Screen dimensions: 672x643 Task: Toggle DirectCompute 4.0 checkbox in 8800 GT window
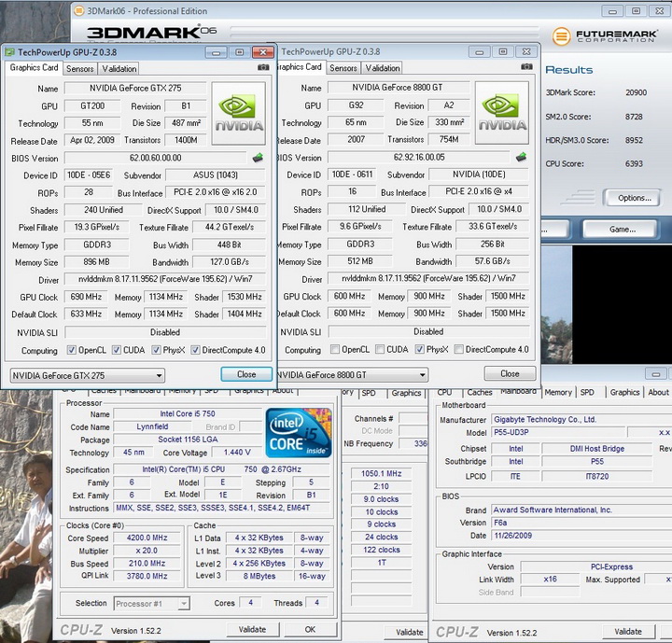coord(458,349)
